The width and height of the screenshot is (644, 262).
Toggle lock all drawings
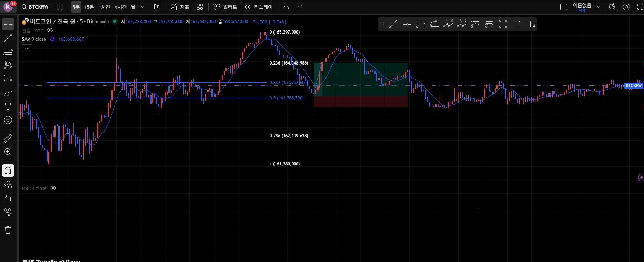coord(8,198)
